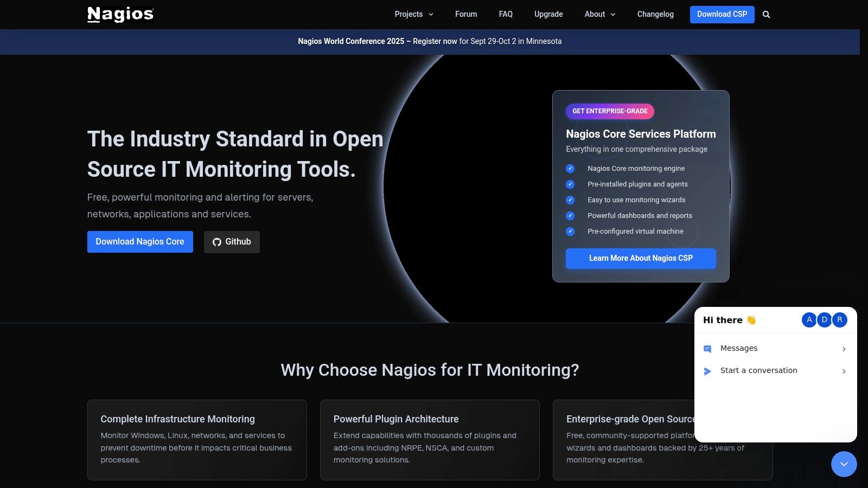Click avatar D in chat widget

pos(824,320)
